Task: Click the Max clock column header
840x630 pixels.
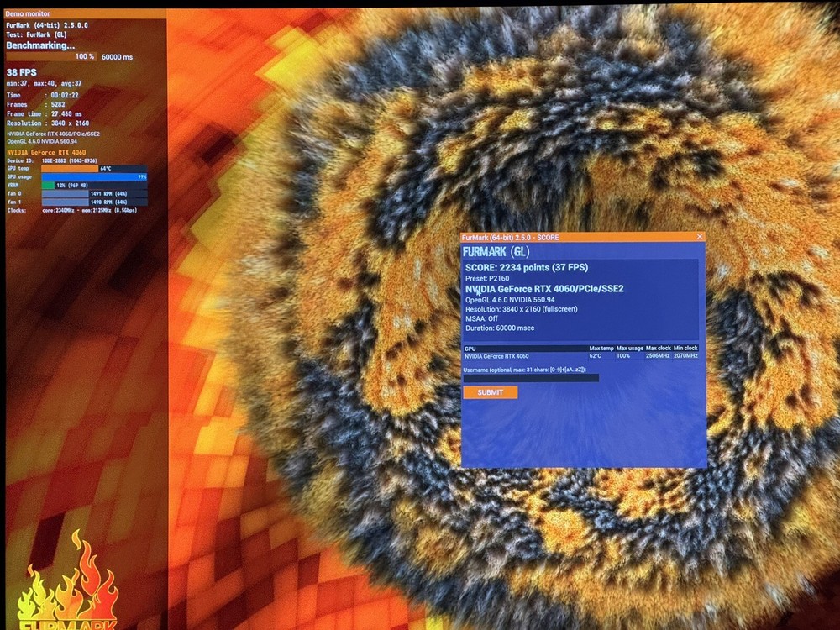Action: 658,348
